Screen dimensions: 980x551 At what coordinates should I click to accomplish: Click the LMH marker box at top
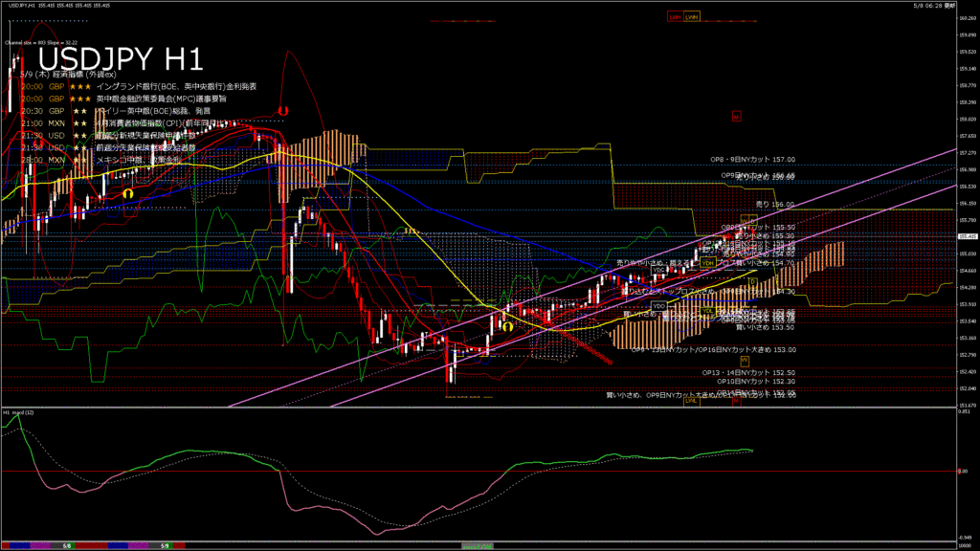(x=675, y=17)
